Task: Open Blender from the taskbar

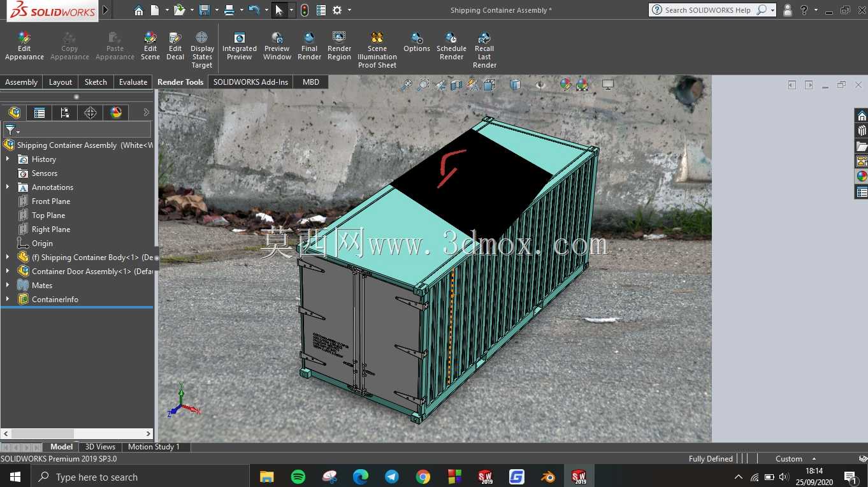Action: 547,477
